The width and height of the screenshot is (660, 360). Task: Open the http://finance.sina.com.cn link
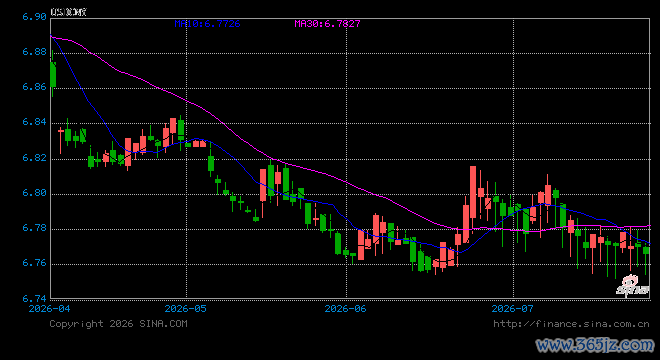coord(571,324)
